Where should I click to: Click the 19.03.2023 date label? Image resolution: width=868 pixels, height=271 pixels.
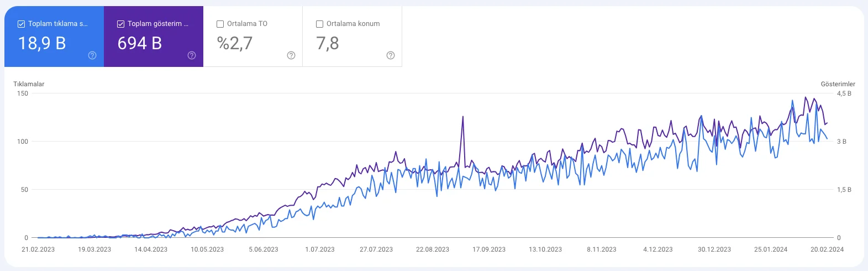(94, 249)
